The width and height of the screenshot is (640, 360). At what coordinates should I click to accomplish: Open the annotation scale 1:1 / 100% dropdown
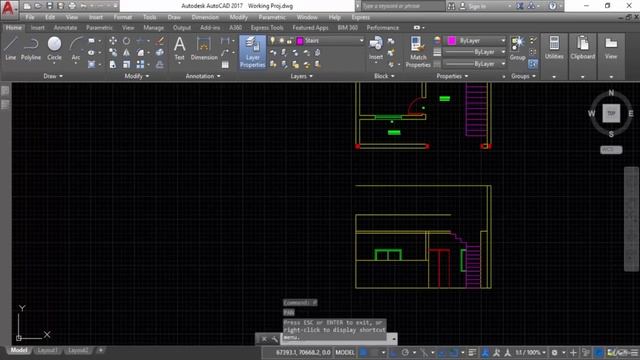click(530, 352)
